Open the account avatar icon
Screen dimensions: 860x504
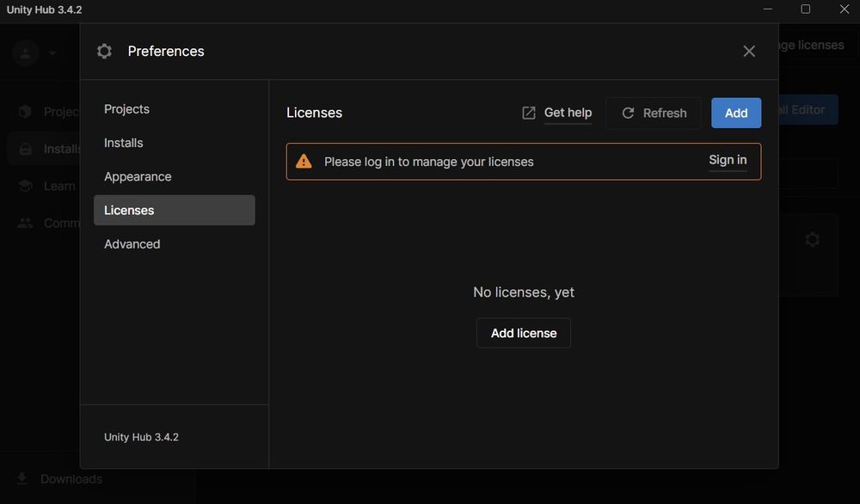(x=24, y=52)
